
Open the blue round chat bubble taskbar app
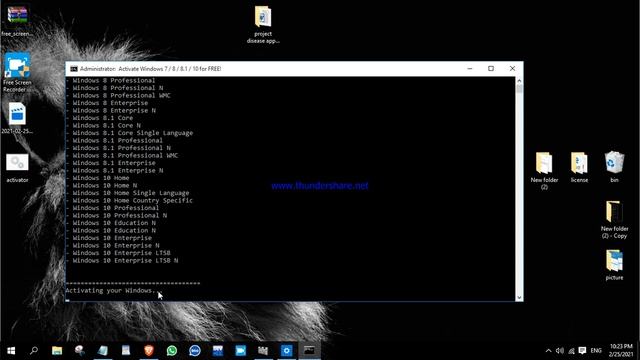(x=195, y=351)
